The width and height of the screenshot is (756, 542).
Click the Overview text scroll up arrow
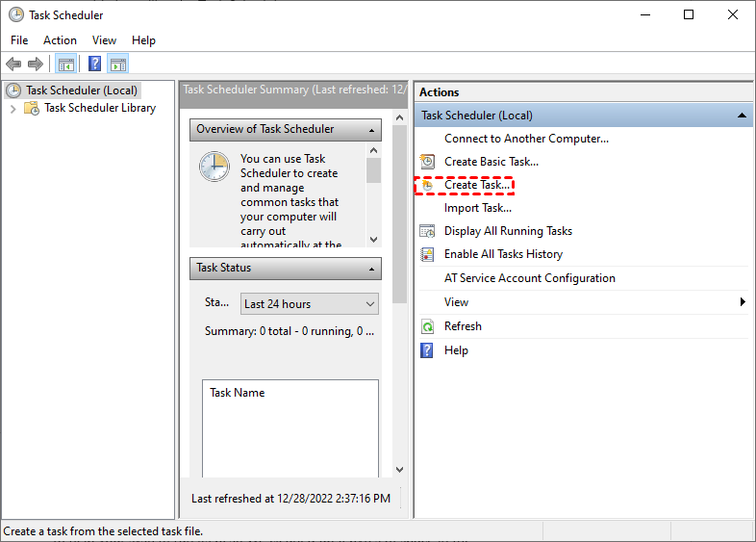(373, 150)
